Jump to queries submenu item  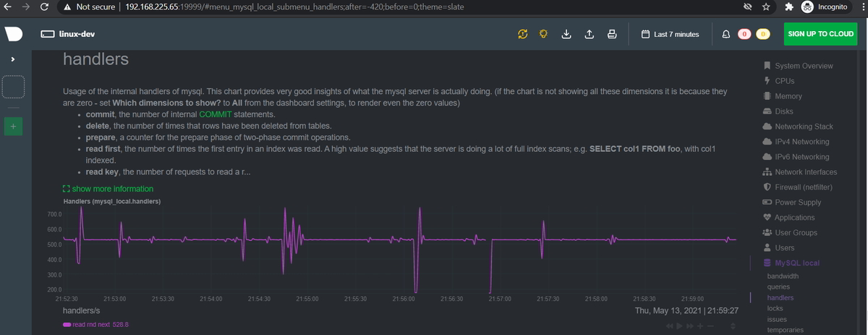click(778, 287)
